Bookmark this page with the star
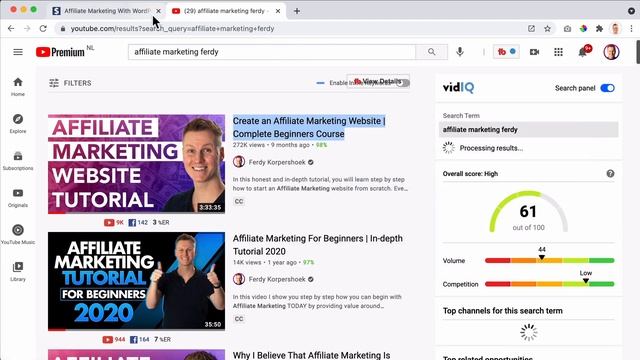This screenshot has height=360, width=640. click(547, 29)
